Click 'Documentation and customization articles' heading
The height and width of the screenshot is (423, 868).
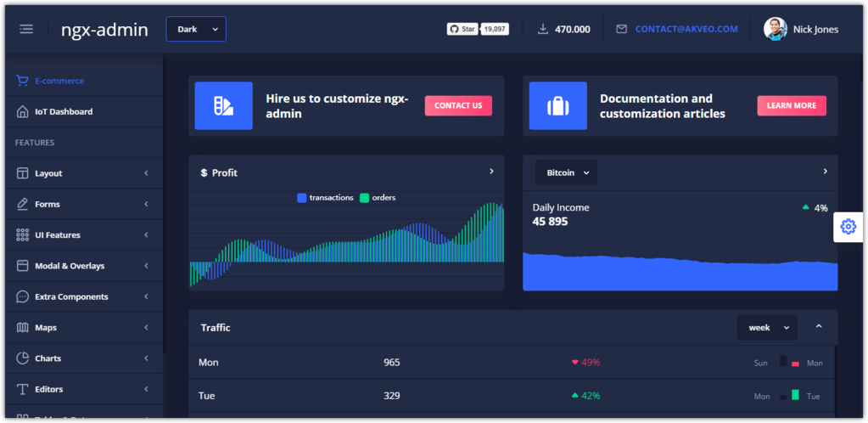tap(663, 106)
